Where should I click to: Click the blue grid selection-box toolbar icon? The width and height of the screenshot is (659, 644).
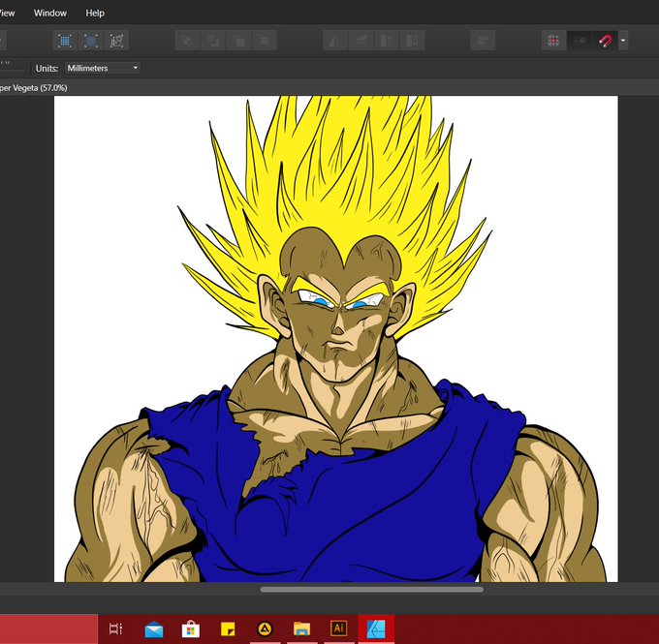pos(65,41)
